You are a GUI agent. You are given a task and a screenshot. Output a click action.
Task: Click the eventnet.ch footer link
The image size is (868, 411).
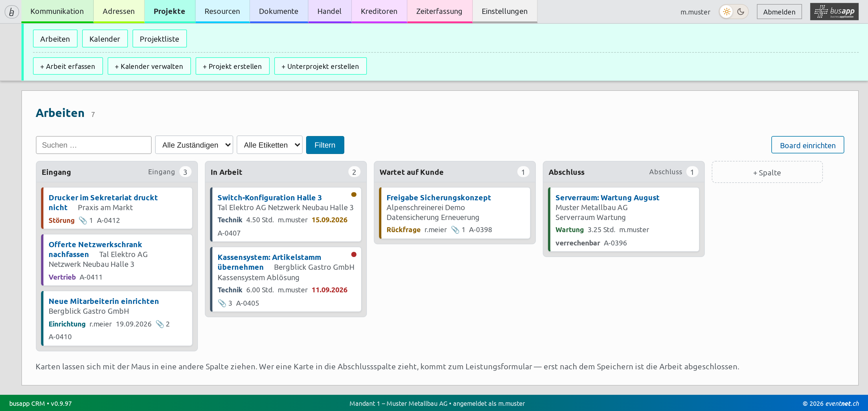[842, 403]
